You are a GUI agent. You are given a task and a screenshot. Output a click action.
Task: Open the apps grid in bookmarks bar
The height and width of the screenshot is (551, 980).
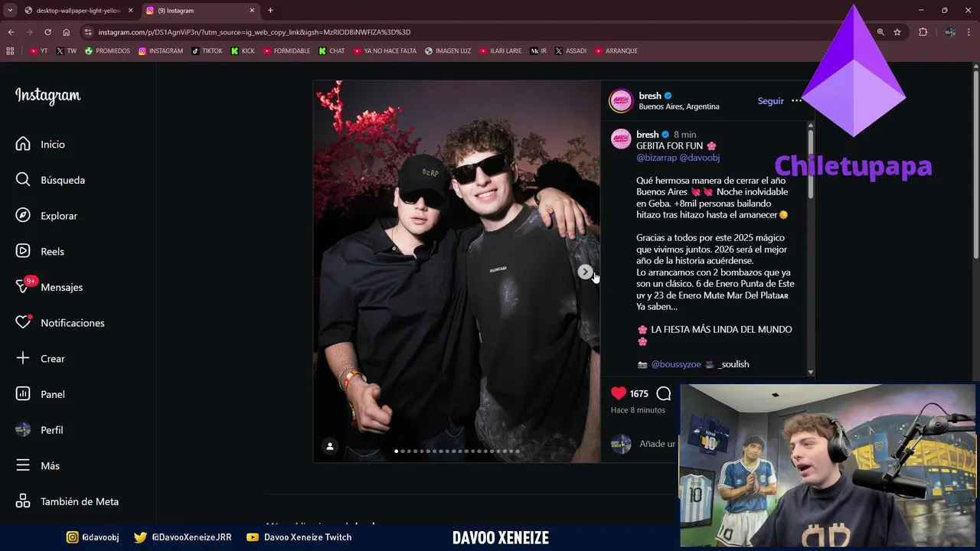pyautogui.click(x=10, y=51)
